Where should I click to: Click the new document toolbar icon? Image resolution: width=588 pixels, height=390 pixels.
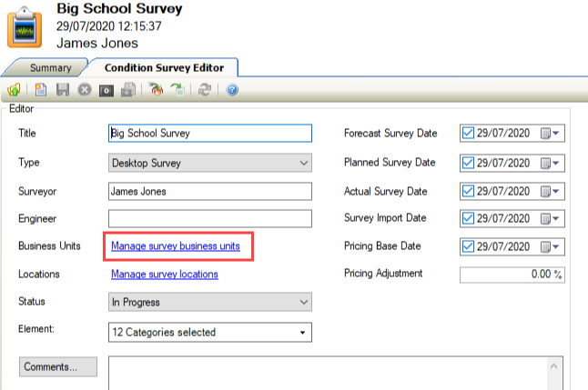[x=41, y=90]
